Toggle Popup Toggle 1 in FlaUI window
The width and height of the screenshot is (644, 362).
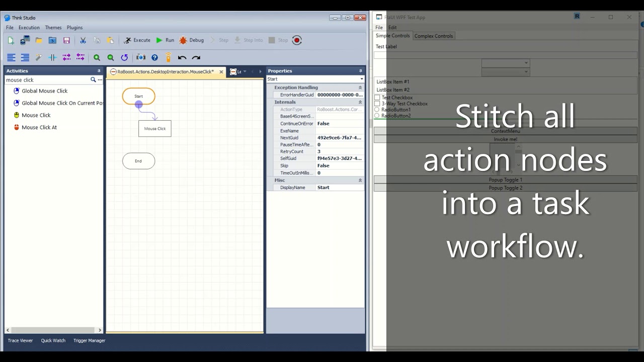coord(506,179)
